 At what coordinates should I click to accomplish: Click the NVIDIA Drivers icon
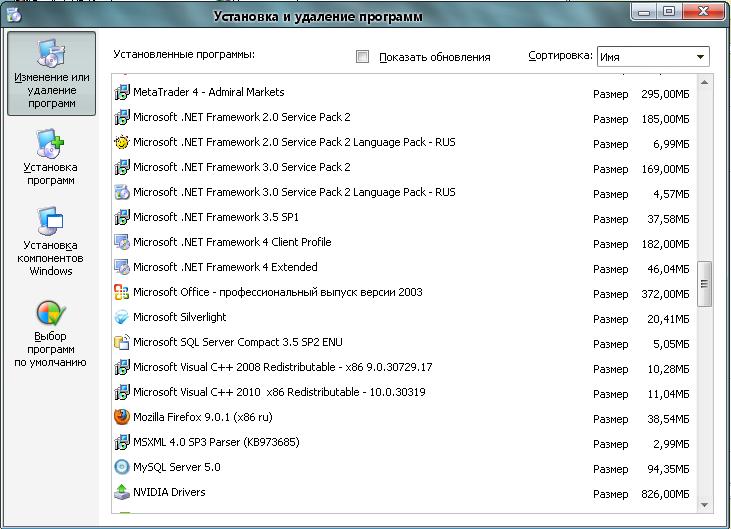tap(122, 492)
